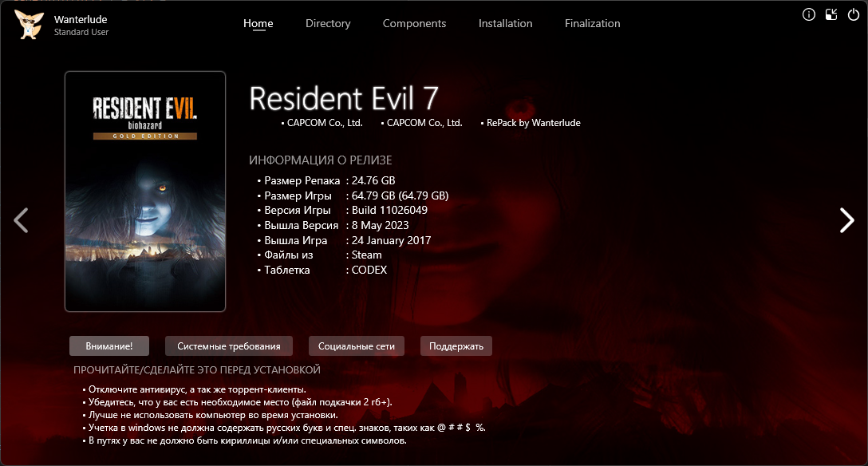Image resolution: width=868 pixels, height=466 pixels.
Task: Click the fennec fox avatar logo
Action: click(x=30, y=24)
